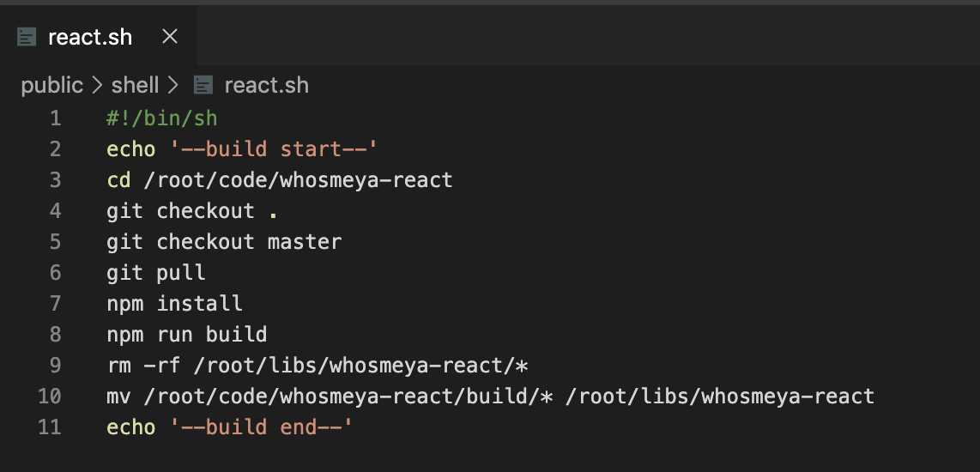
Task: Open the react.sh breadcrumb segment
Action: 266,85
